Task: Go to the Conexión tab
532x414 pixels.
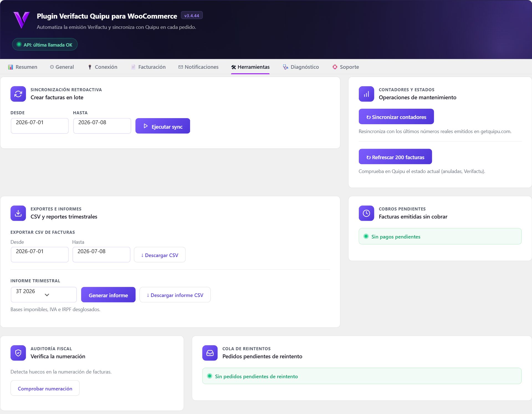Action: coord(103,67)
